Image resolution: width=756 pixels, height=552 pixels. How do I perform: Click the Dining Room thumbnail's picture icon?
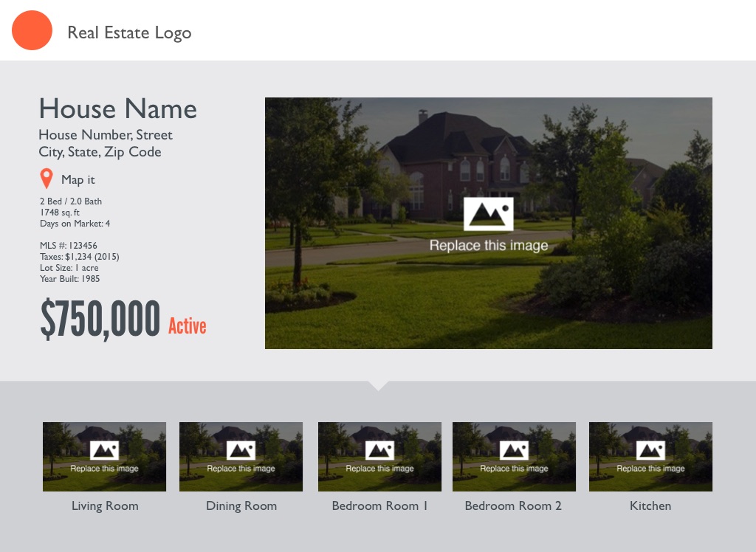(241, 450)
